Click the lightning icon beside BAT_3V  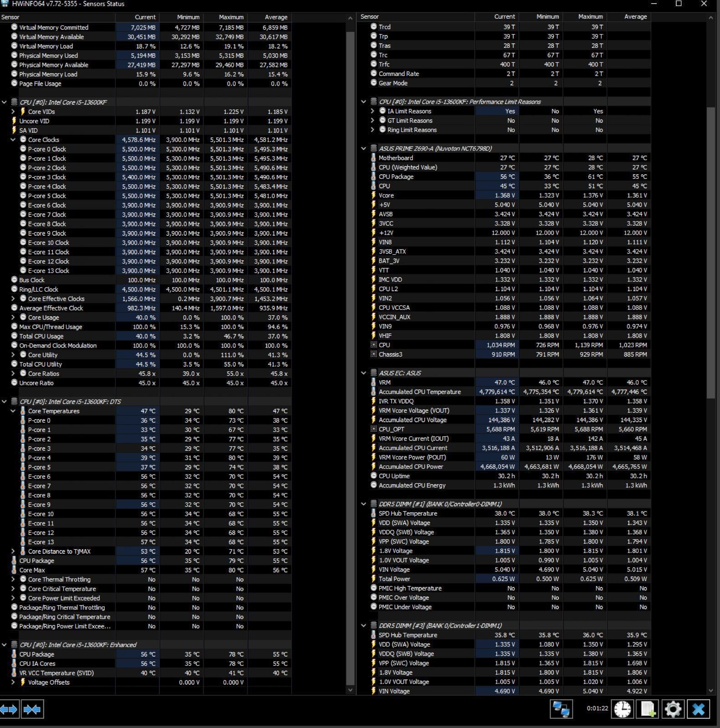(374, 261)
